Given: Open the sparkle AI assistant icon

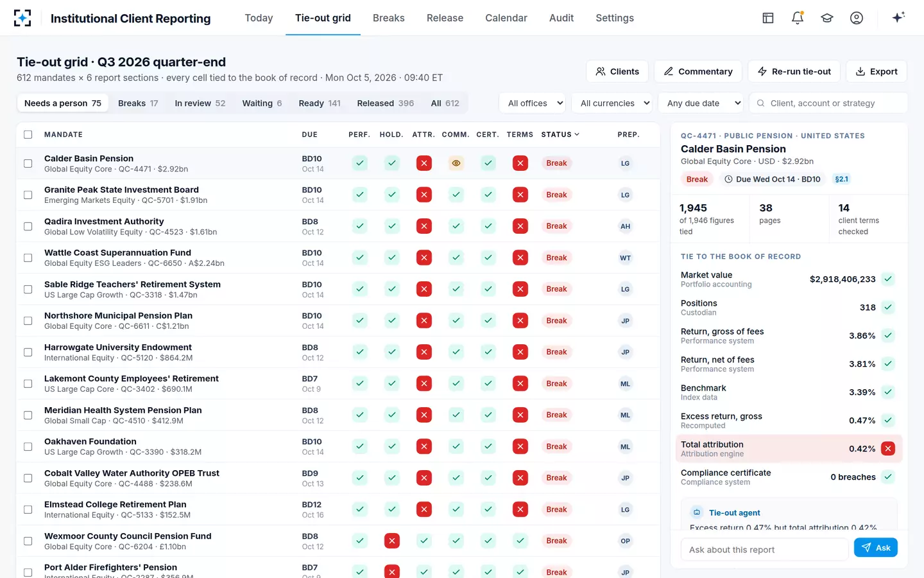Looking at the screenshot, I should tap(898, 17).
